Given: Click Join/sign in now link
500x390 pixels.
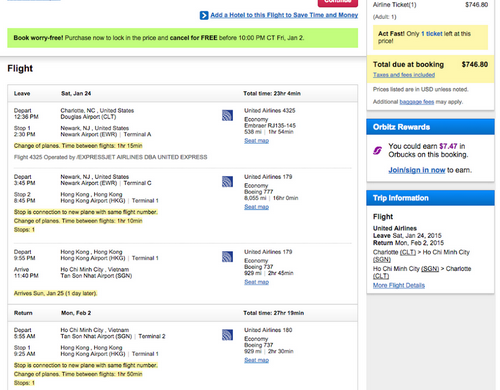Looking at the screenshot, I should 417,170.
